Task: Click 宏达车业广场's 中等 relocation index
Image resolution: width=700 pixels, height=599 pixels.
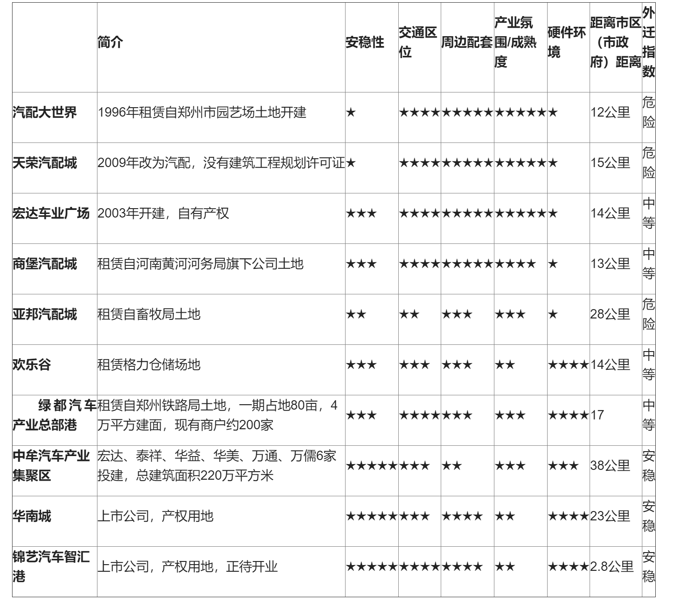Action: point(649,214)
